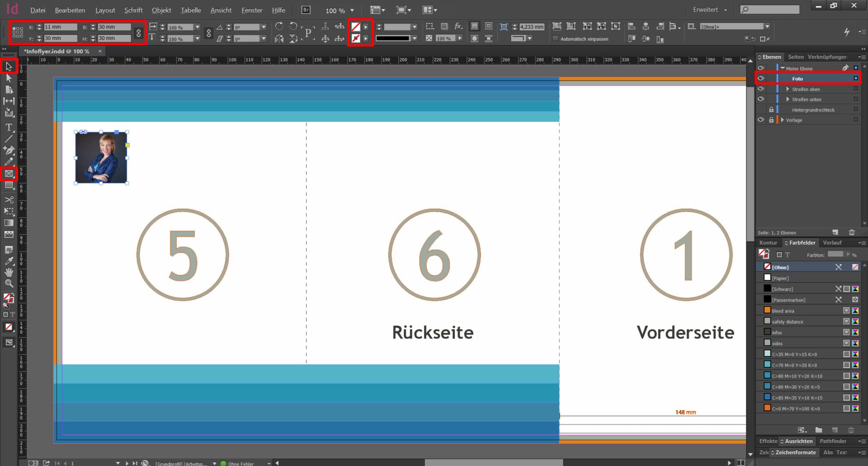Click the constrain proportions chain icon
The image size is (868, 466).
click(138, 33)
